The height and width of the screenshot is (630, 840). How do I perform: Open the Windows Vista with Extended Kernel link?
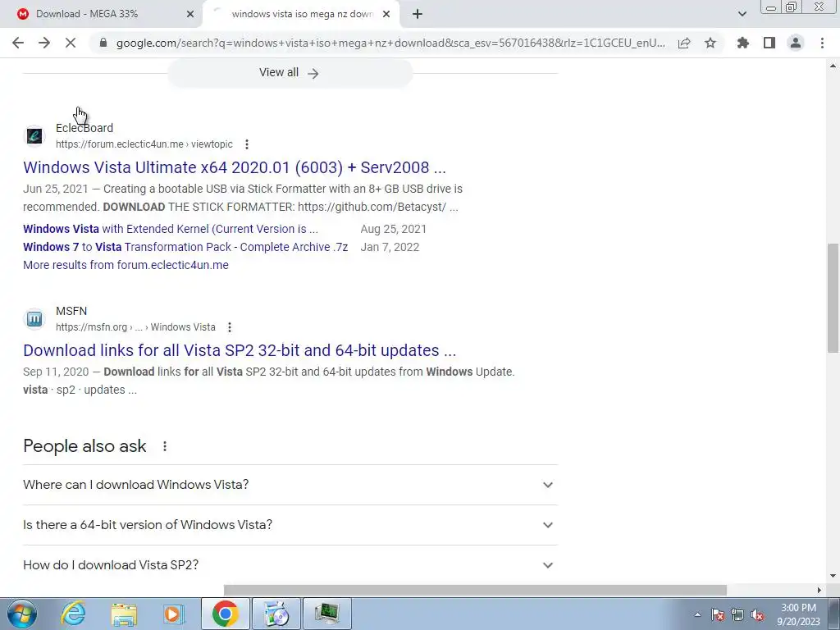click(x=171, y=229)
